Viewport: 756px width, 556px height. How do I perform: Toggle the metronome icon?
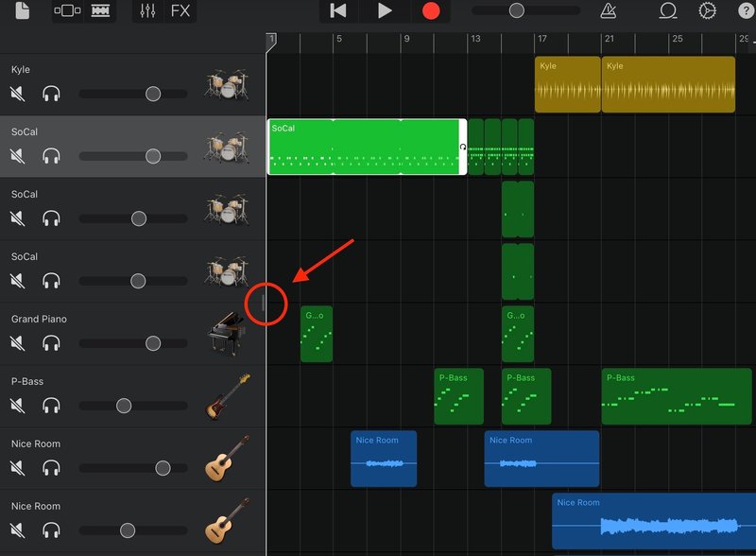coord(609,10)
